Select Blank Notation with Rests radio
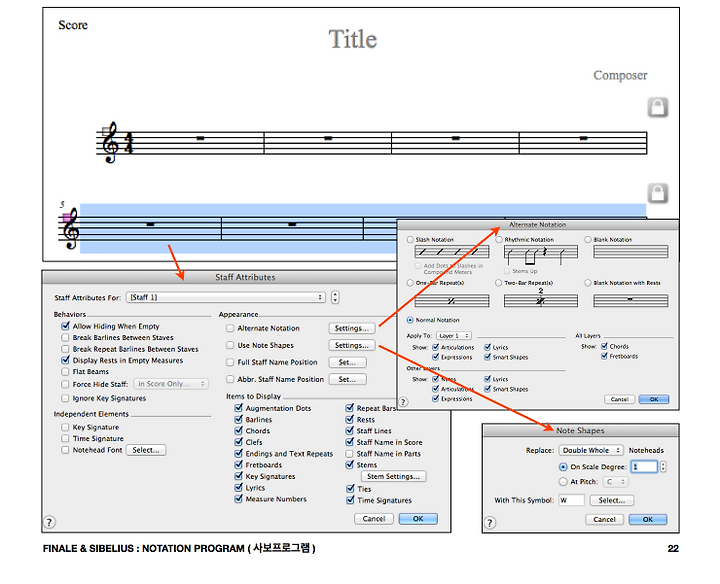This screenshot has width=720, height=584. click(x=588, y=283)
